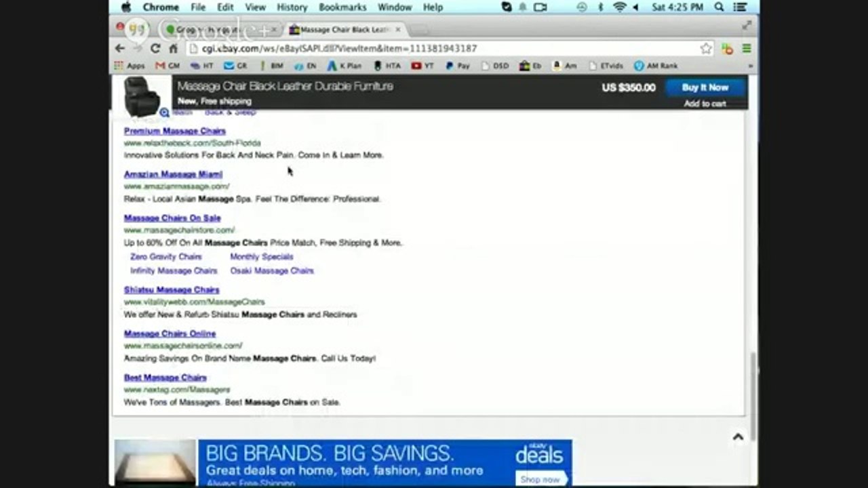Open the Bookmarks menu
This screenshot has width=868, height=488.
[342, 7]
